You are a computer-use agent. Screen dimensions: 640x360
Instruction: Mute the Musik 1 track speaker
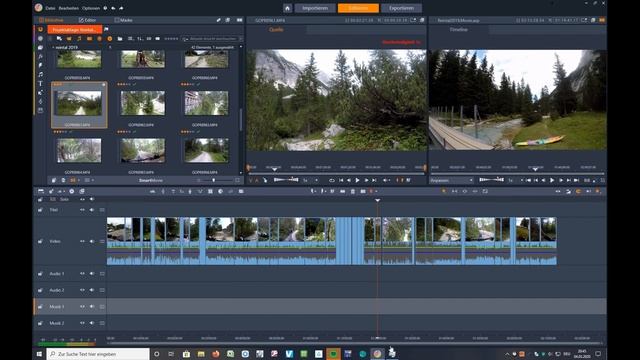92,307
